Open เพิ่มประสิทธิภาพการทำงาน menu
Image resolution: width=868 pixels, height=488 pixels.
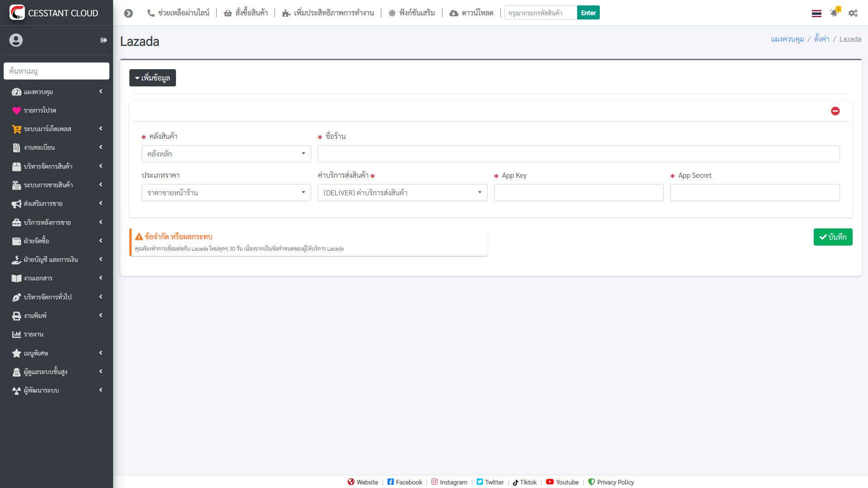(x=328, y=13)
